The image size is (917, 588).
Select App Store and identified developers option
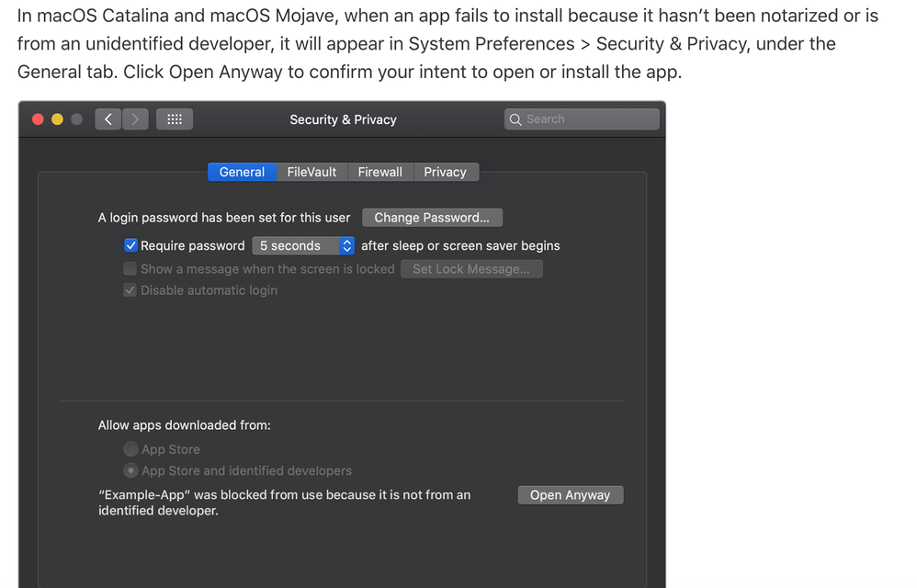tap(131, 470)
